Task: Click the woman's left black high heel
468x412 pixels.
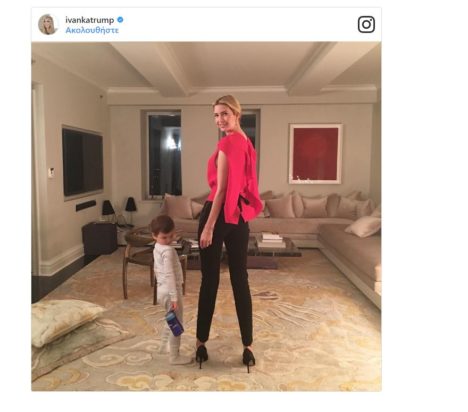Action: pyautogui.click(x=202, y=356)
